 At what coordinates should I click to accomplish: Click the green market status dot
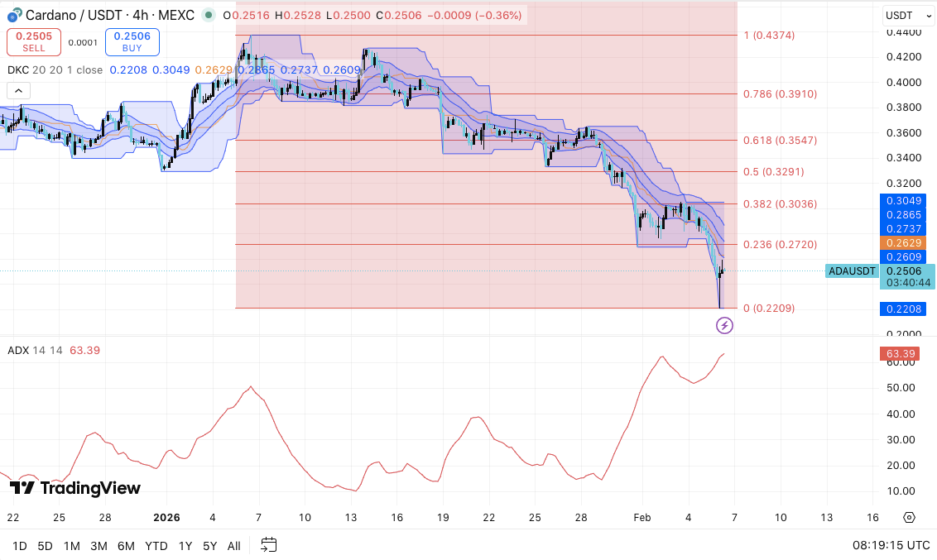(x=208, y=15)
